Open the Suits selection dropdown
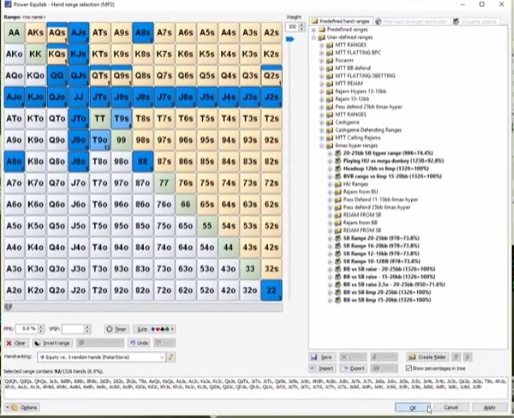The height and width of the screenshot is (418, 514). pos(155,329)
